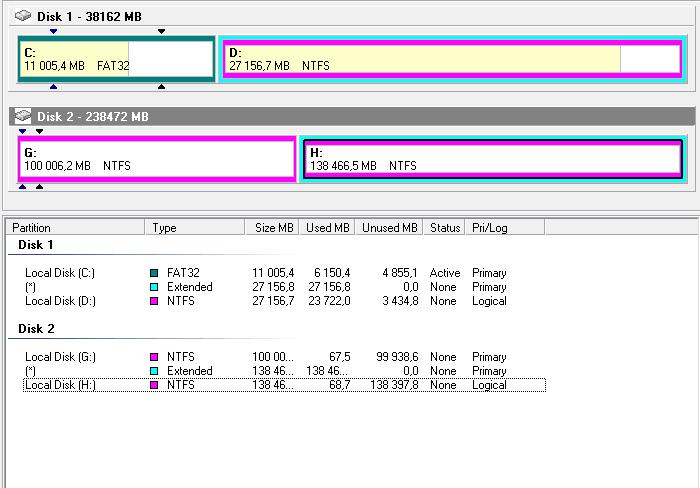The width and height of the screenshot is (700, 488).
Task: Select the Extended (*) row under Disk 2
Action: [x=32, y=371]
